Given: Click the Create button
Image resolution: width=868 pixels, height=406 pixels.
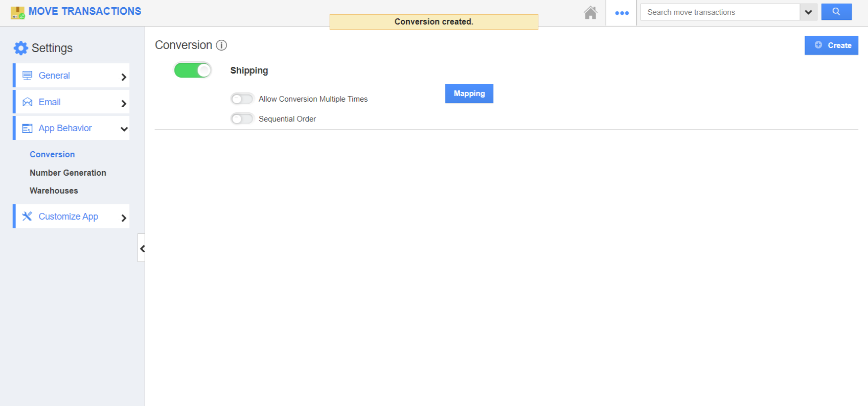Looking at the screenshot, I should click(x=831, y=45).
